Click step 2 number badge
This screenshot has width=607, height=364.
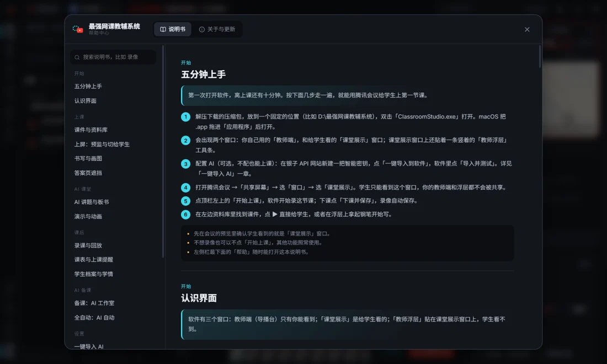[x=185, y=140]
